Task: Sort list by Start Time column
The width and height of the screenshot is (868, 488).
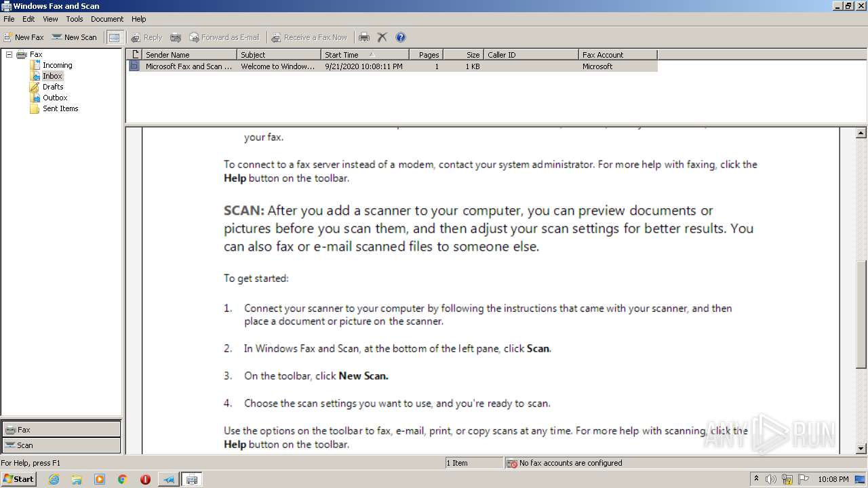Action: (x=365, y=54)
